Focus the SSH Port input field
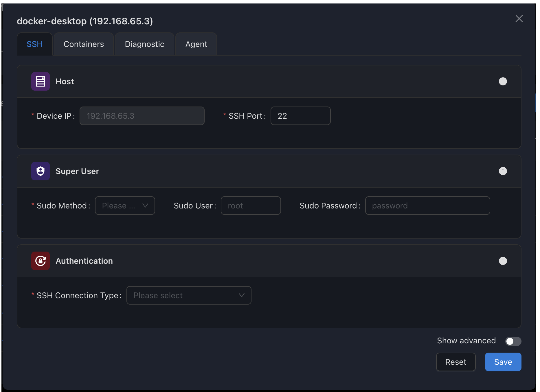Image resolution: width=540 pixels, height=392 pixels. (x=301, y=116)
